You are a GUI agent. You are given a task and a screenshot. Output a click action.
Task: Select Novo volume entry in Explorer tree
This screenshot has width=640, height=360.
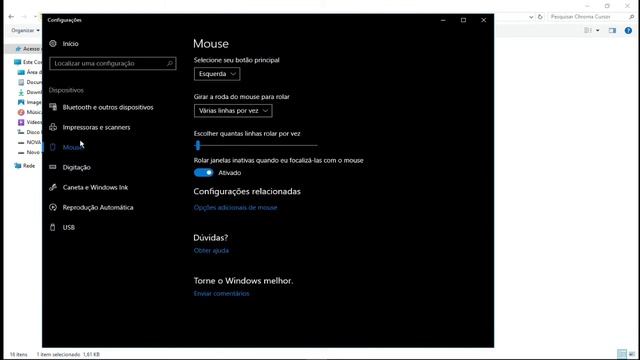pyautogui.click(x=29, y=152)
